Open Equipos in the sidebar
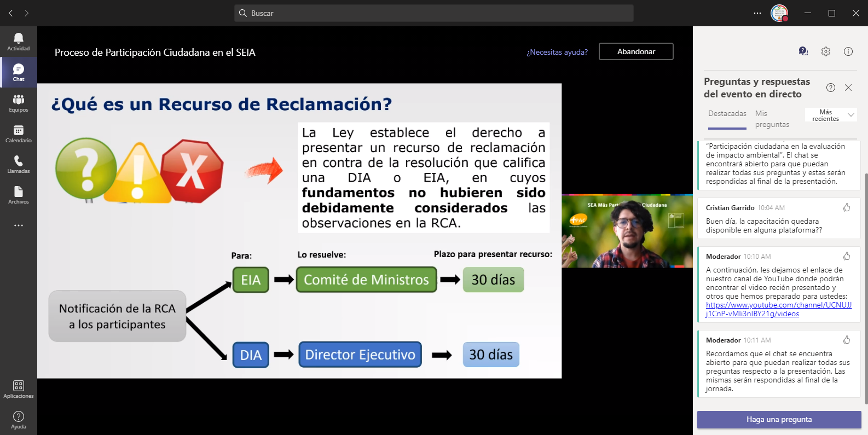Screen dimensions: 868x435 click(19, 103)
